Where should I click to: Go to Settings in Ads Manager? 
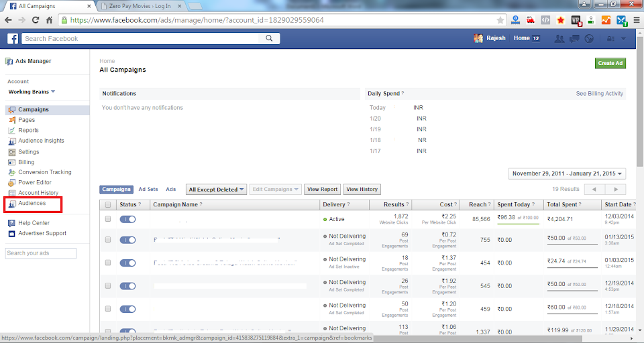tap(28, 152)
